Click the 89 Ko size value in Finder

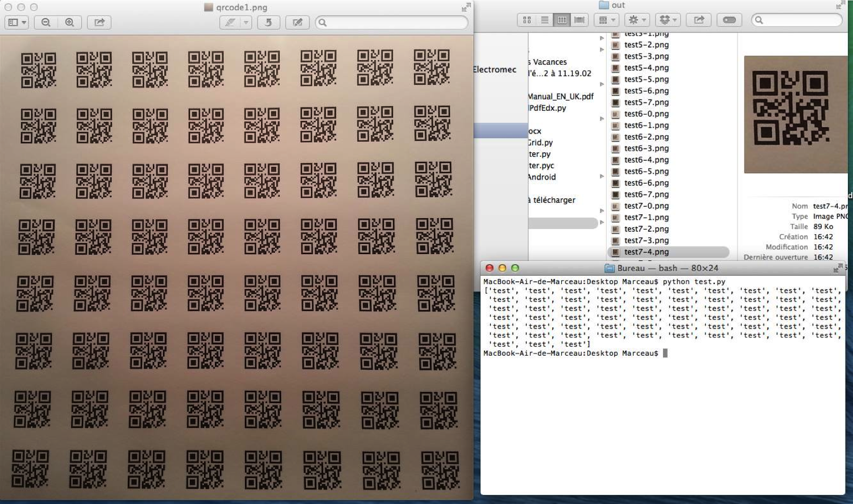pos(823,226)
